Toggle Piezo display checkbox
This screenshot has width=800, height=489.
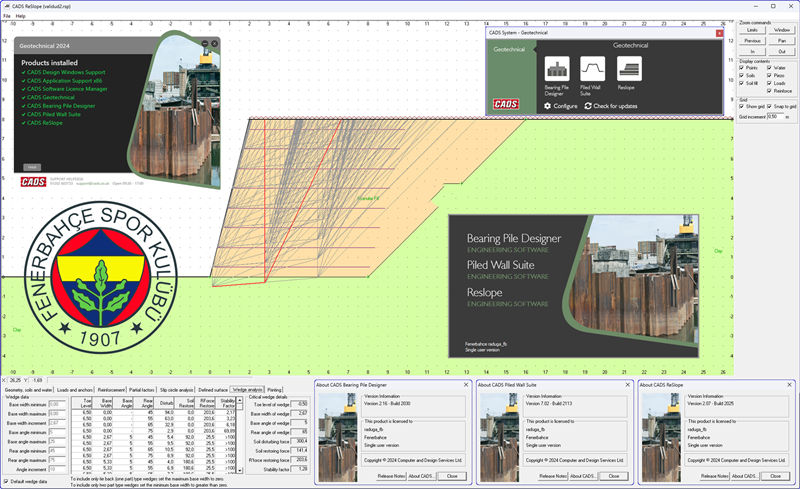pyautogui.click(x=769, y=75)
